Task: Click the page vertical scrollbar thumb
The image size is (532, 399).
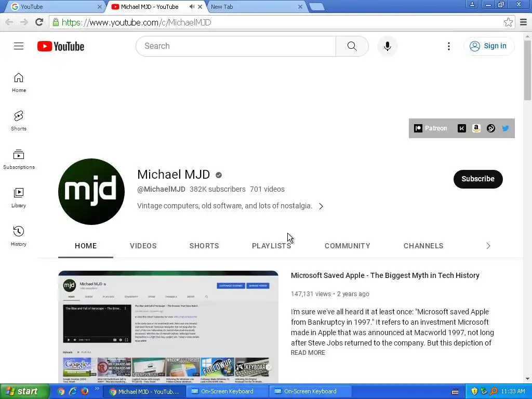Action: 527,70
